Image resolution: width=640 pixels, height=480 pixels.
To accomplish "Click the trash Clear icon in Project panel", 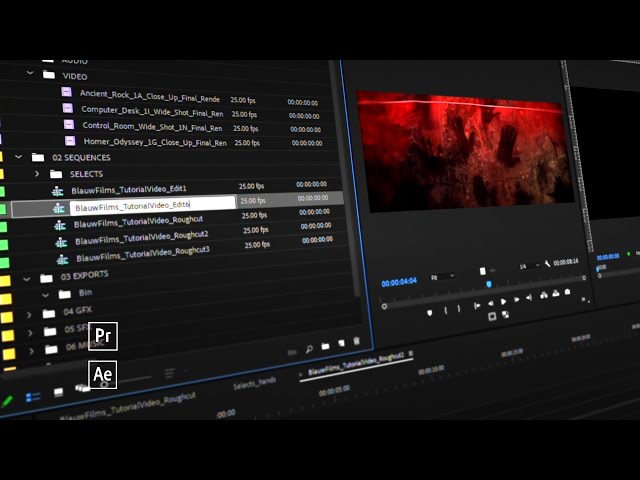I will pyautogui.click(x=356, y=341).
